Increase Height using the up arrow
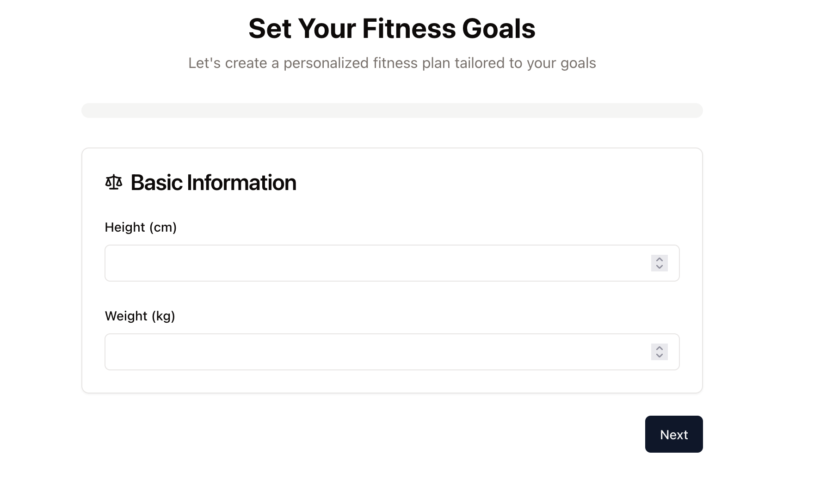This screenshot has height=504, width=814. coord(660,259)
